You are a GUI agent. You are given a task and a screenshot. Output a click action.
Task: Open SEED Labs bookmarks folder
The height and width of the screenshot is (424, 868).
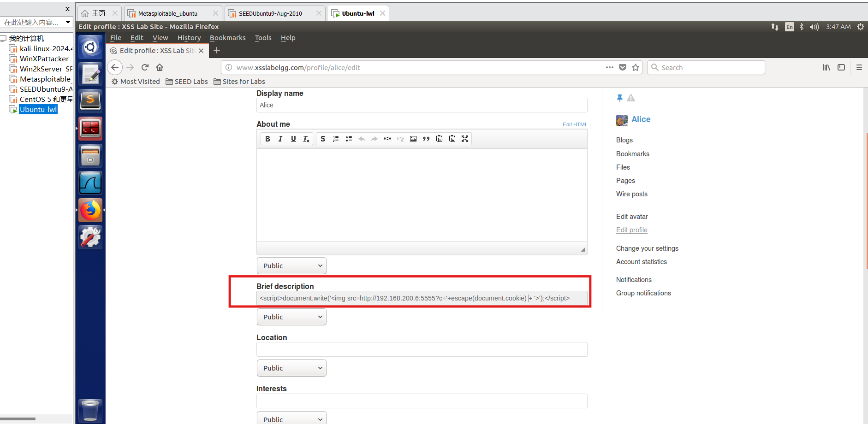(x=187, y=82)
